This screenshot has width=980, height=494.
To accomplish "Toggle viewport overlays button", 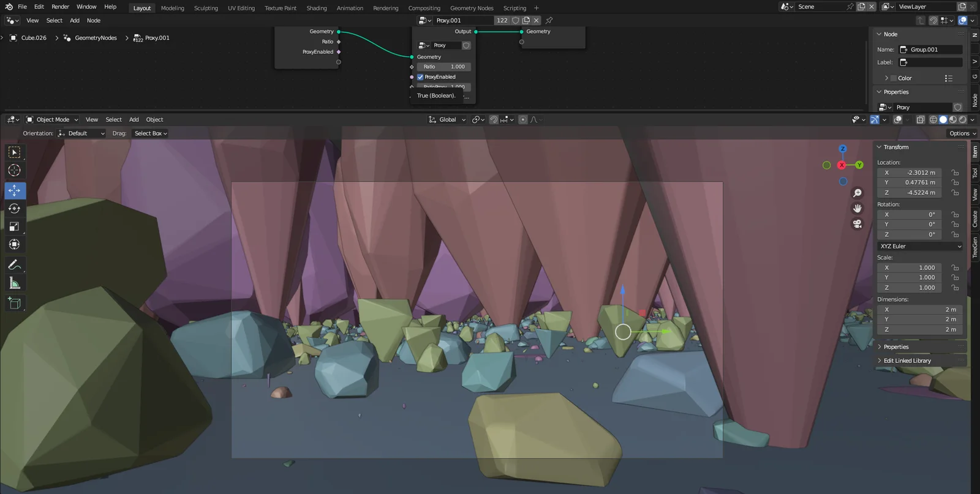I will (x=897, y=119).
